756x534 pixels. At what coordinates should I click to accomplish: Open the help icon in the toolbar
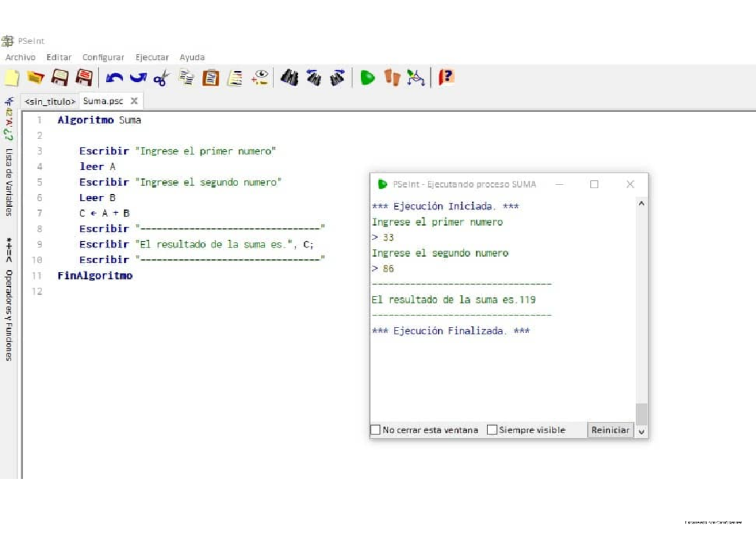click(446, 78)
